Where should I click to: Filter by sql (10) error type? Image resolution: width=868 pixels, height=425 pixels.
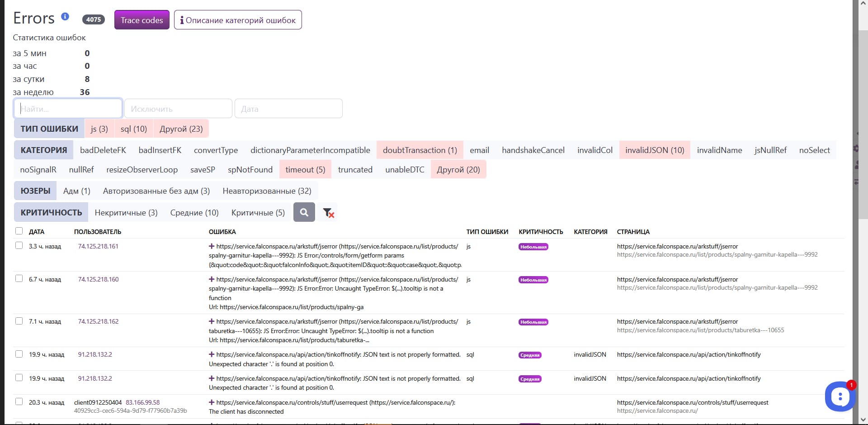133,129
